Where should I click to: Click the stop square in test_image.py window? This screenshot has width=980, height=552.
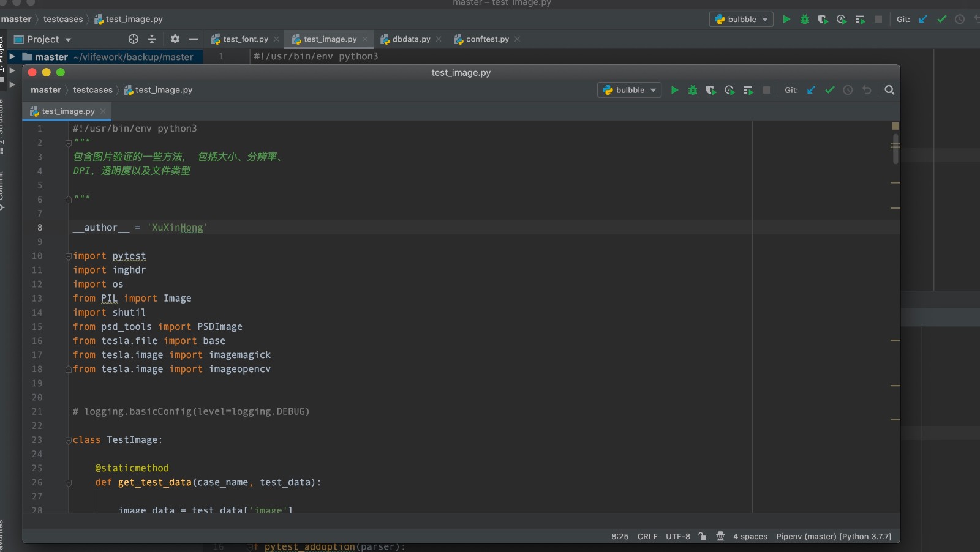[x=766, y=90]
